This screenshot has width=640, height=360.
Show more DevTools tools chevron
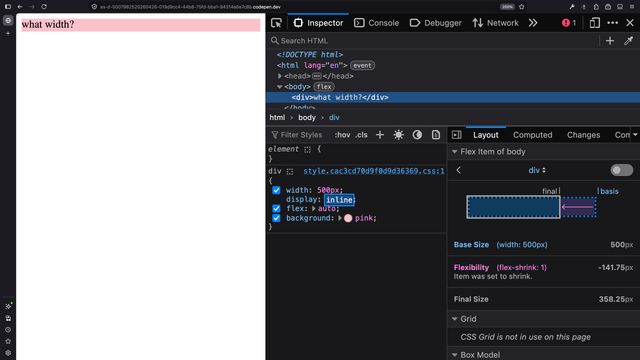[533, 23]
